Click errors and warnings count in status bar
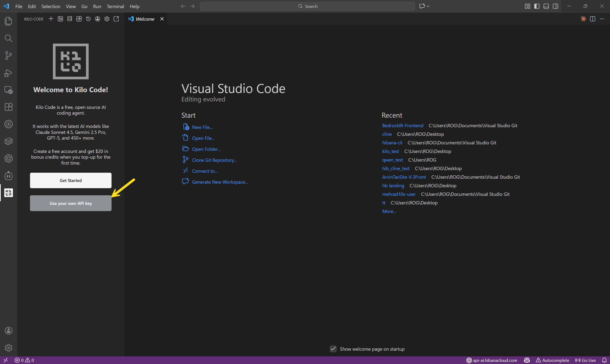Screen dimensions: 610x364 tap(24, 360)
